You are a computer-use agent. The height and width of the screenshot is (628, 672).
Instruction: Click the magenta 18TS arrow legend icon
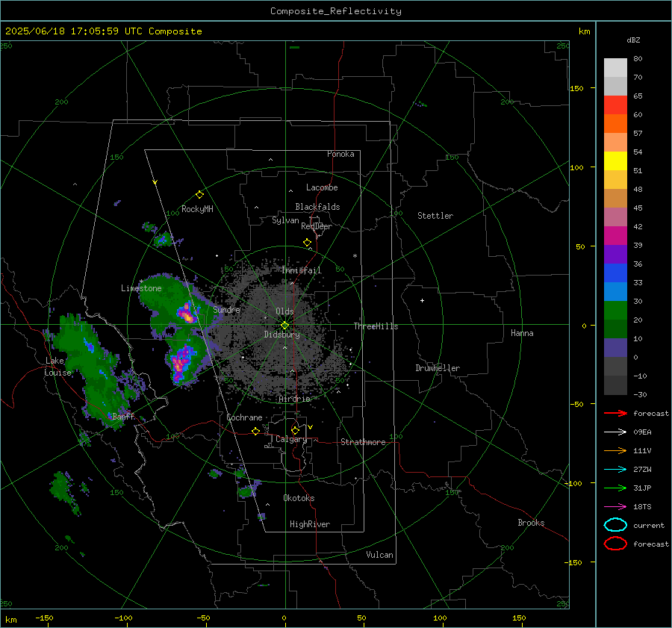615,507
